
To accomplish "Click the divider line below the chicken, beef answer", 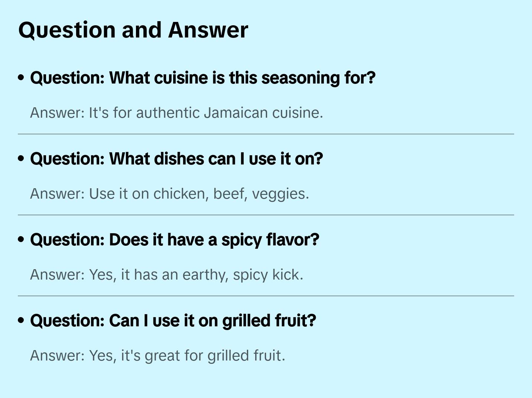I will coord(266,215).
